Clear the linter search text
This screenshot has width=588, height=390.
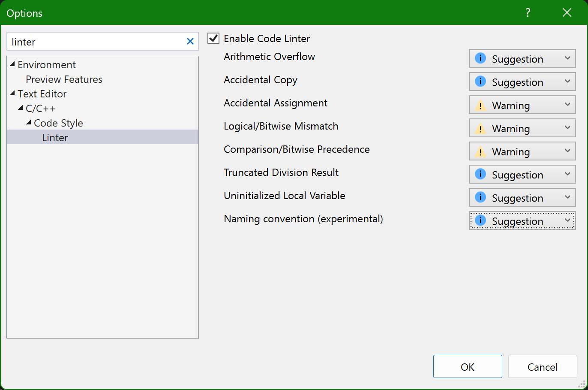pyautogui.click(x=190, y=42)
